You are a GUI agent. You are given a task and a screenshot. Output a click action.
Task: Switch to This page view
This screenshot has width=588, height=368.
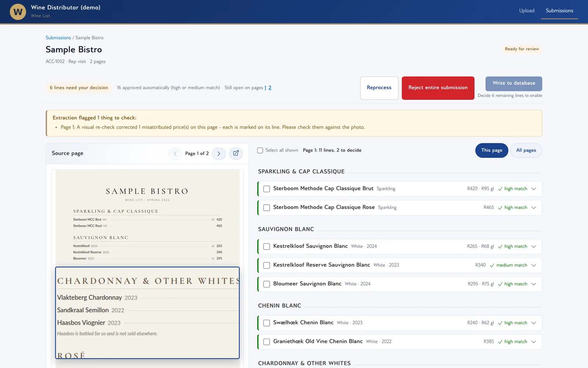coord(492,150)
